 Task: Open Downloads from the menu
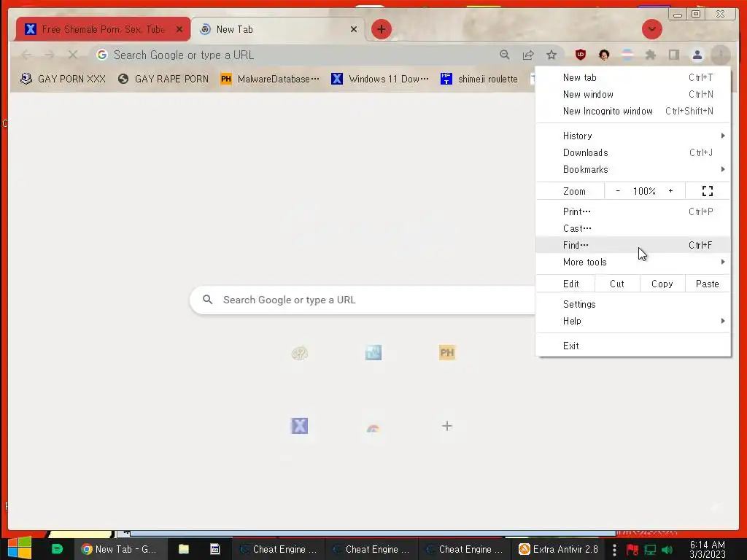click(633, 153)
